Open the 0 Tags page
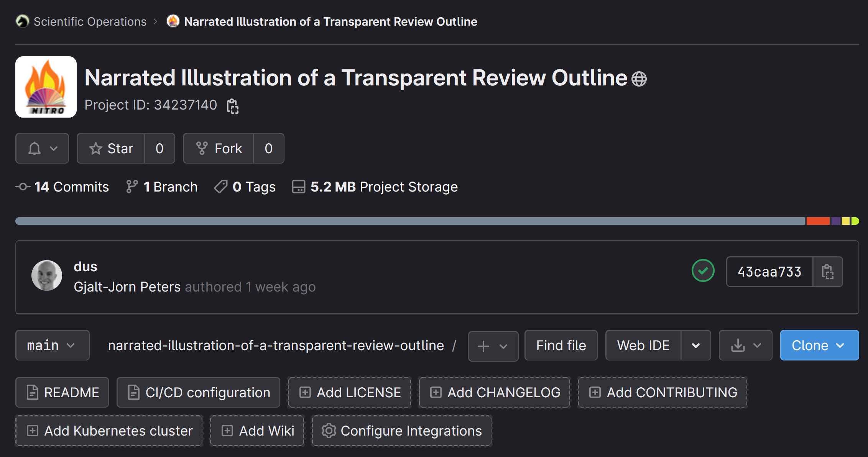 pos(245,187)
